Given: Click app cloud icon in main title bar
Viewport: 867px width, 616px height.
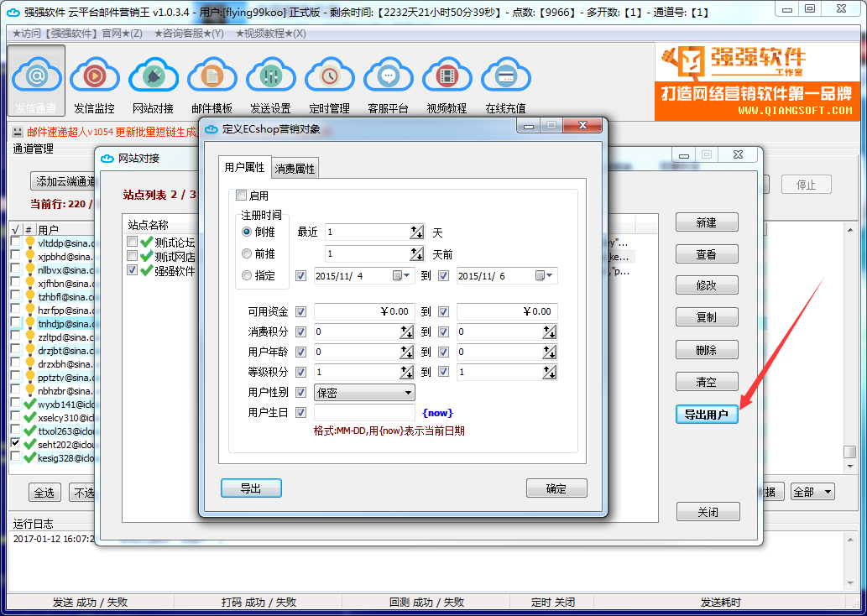Looking at the screenshot, I should 13,12.
